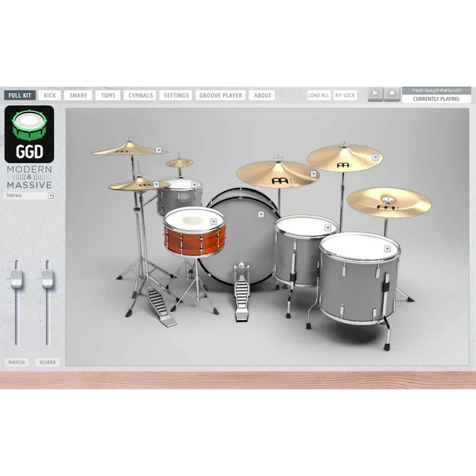
Task: Click the Reverb label button
Action: pyautogui.click(x=48, y=362)
